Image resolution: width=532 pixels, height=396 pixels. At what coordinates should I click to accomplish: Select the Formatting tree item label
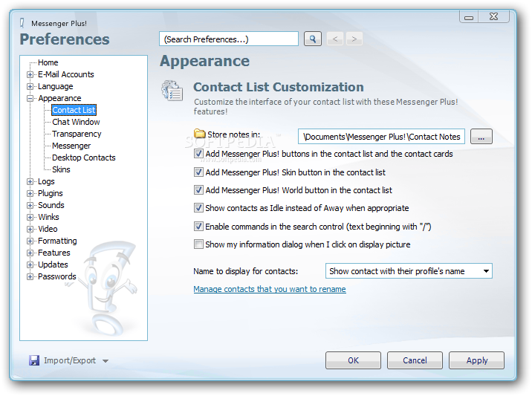point(57,241)
